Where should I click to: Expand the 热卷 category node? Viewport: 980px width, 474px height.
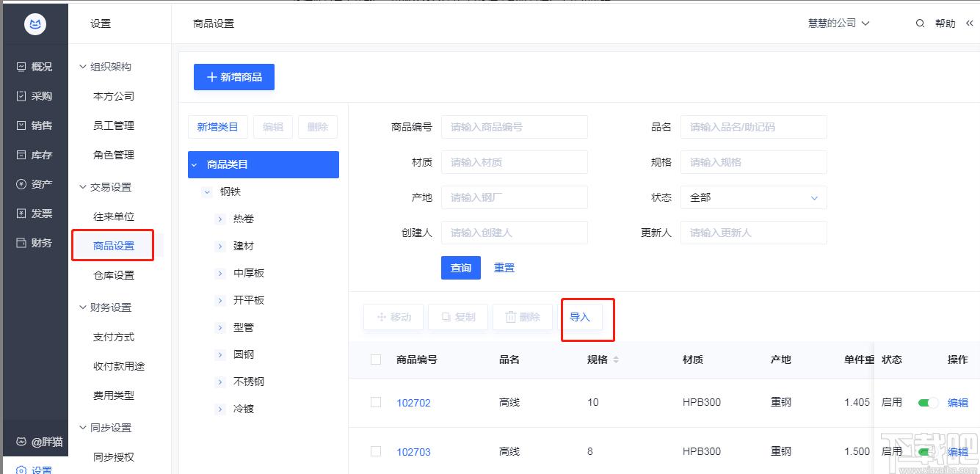pyautogui.click(x=219, y=219)
